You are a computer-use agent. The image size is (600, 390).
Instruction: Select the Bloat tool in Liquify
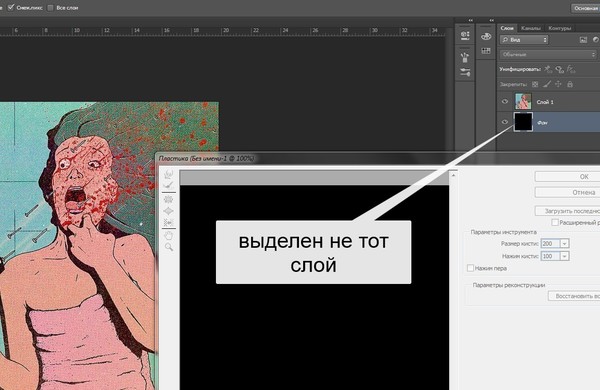pos(168,211)
